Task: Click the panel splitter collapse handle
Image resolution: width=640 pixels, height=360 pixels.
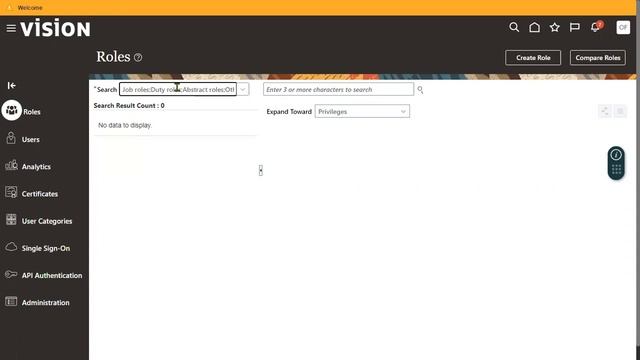Action: 260,170
